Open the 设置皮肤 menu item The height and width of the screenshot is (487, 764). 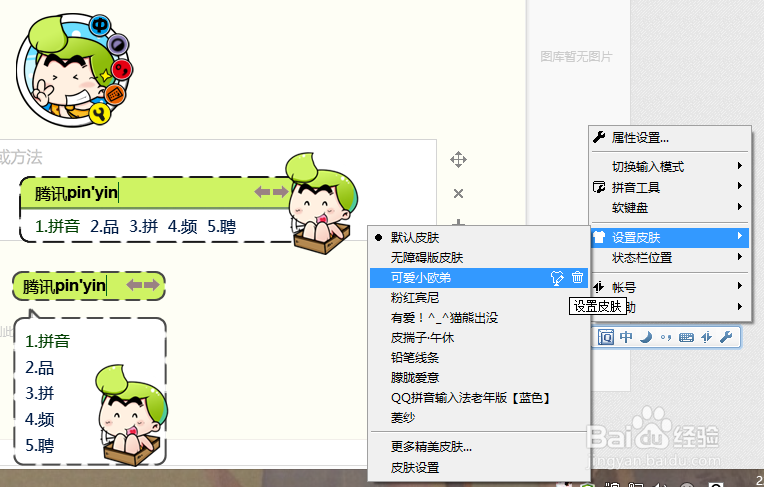[x=669, y=238]
